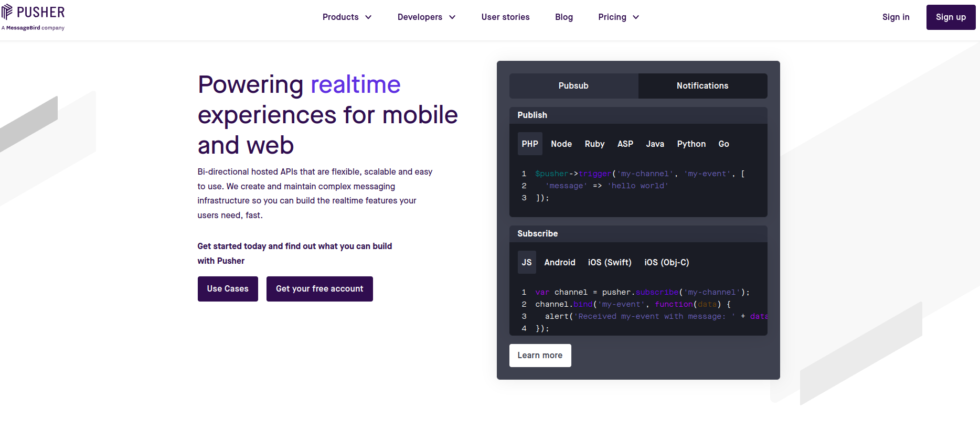
Task: Select the Android subscribe example
Action: pos(560,263)
